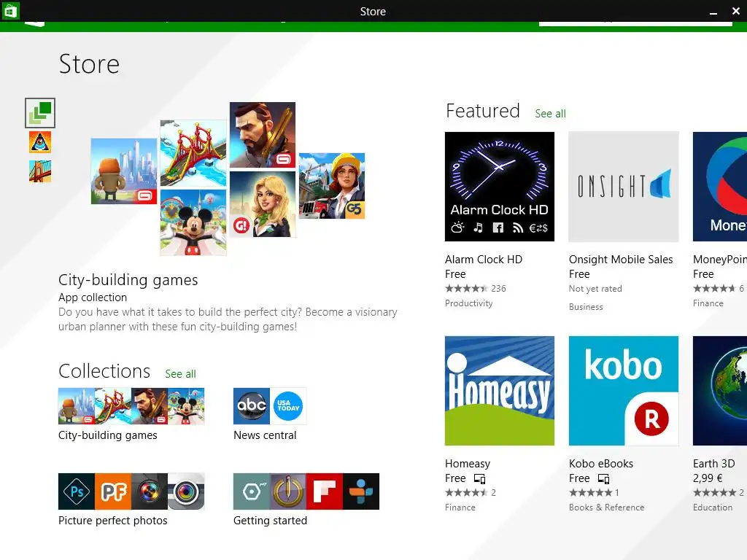Click the Getting started label

point(270,521)
